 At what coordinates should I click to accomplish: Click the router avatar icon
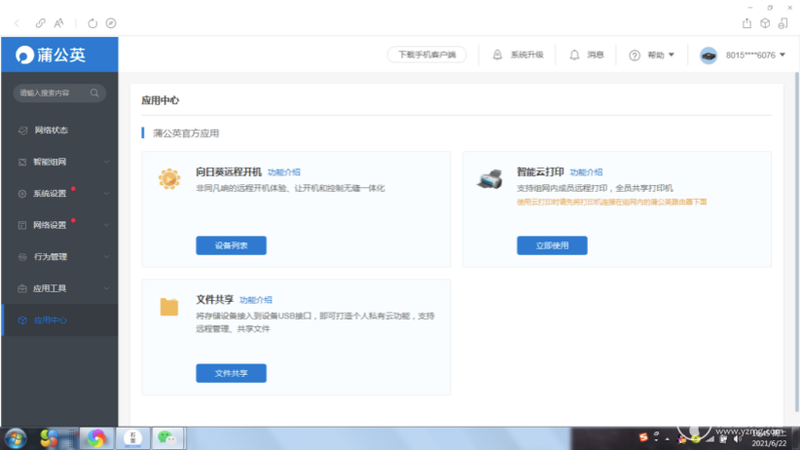(708, 55)
